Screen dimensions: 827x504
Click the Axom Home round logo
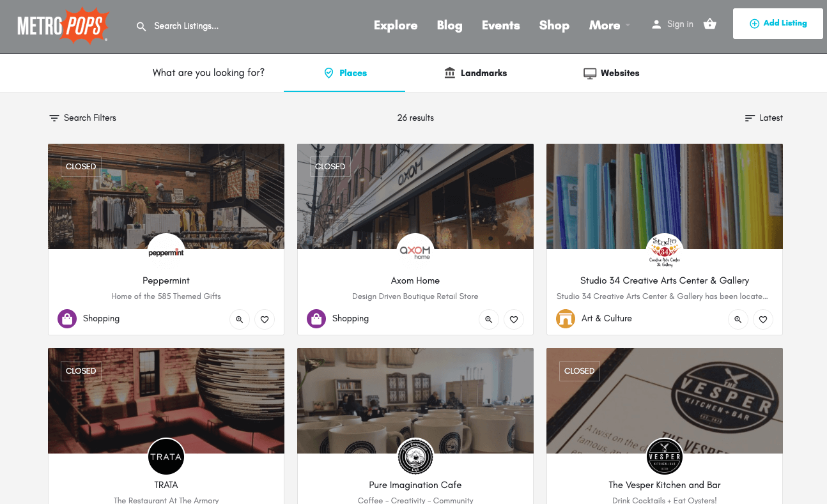[x=415, y=252]
